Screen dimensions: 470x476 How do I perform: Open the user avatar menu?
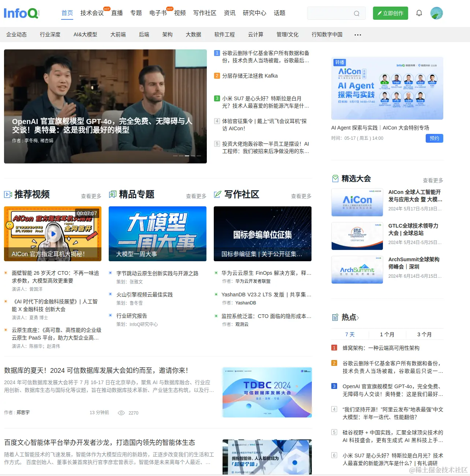pos(437,13)
